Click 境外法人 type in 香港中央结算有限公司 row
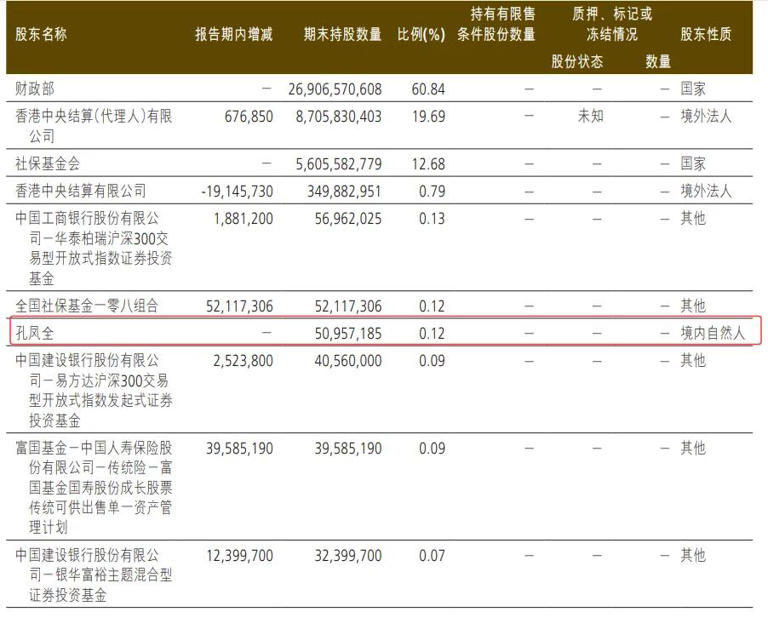This screenshot has width=768, height=629. point(706,191)
